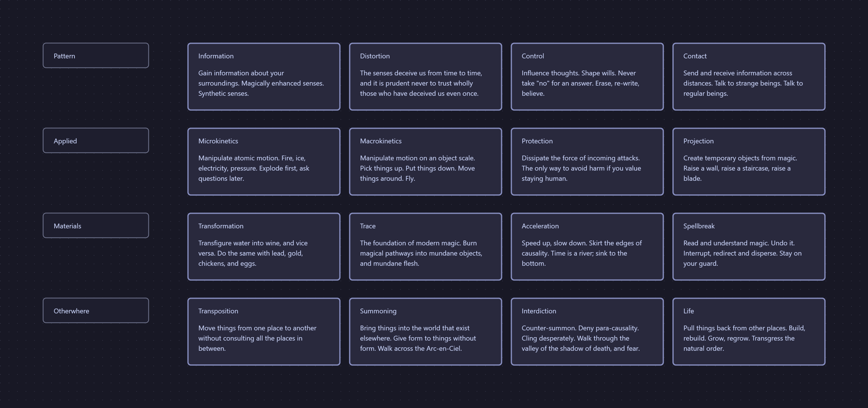The height and width of the screenshot is (408, 868).
Task: Select the Pattern category label
Action: [x=96, y=56]
